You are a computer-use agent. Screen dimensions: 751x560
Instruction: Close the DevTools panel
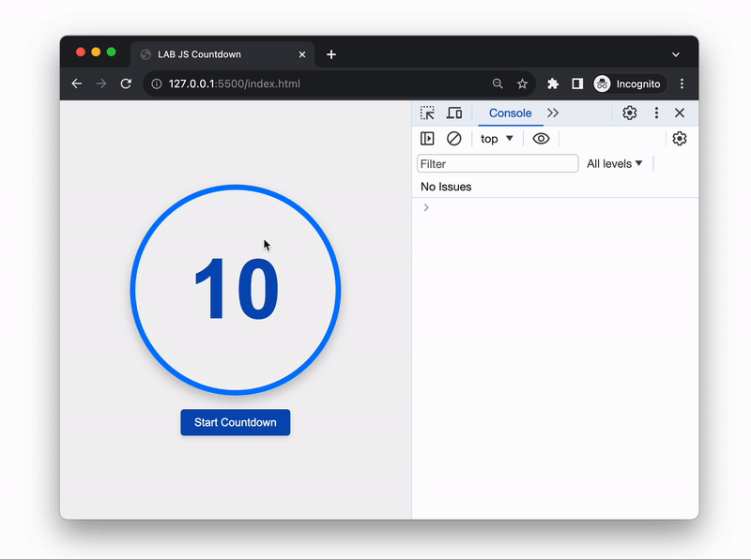[680, 113]
